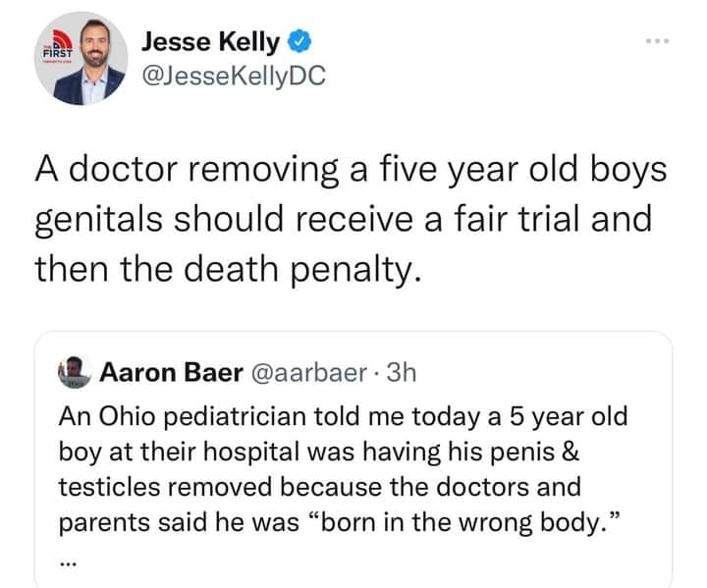The image size is (707, 588).
Task: Click the blue verified badge
Action: tap(302, 42)
